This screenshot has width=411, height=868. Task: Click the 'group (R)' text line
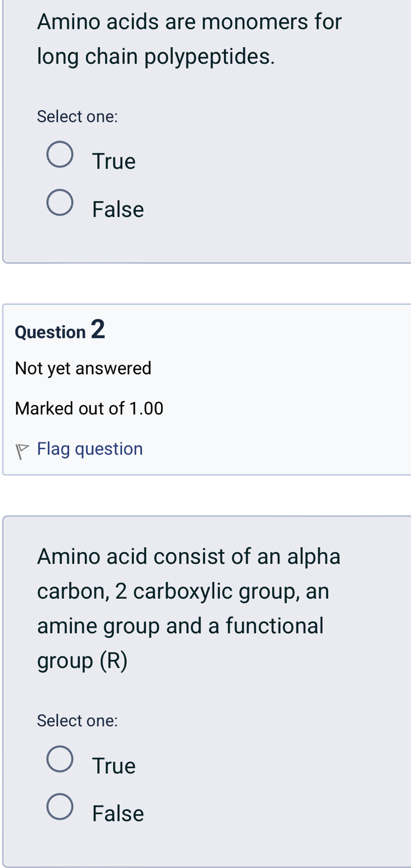pos(82,661)
